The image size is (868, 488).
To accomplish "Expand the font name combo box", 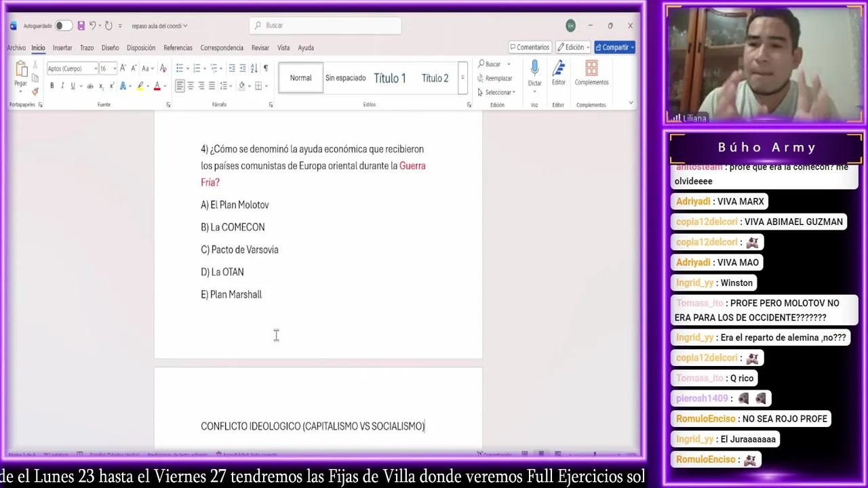I will pyautogui.click(x=95, y=68).
